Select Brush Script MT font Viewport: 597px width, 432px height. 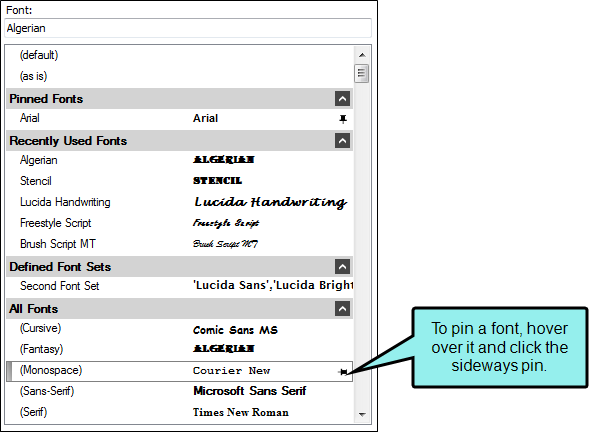click(180, 244)
